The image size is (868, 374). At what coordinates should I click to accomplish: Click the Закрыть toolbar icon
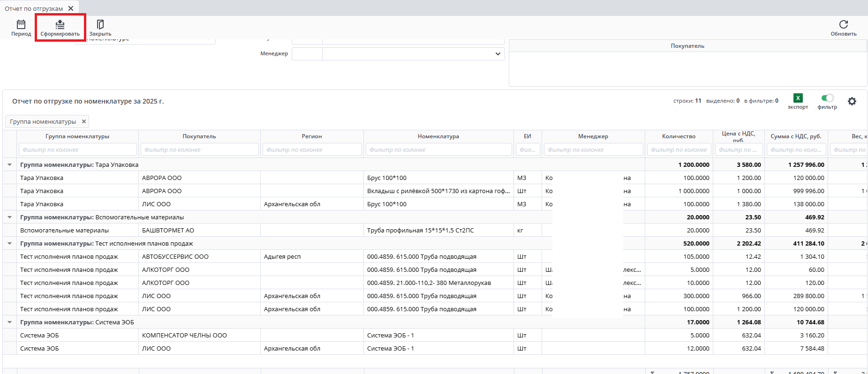[100, 25]
